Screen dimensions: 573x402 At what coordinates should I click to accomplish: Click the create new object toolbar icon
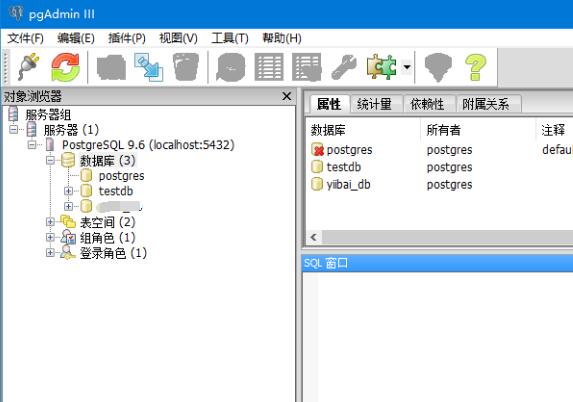[x=148, y=67]
